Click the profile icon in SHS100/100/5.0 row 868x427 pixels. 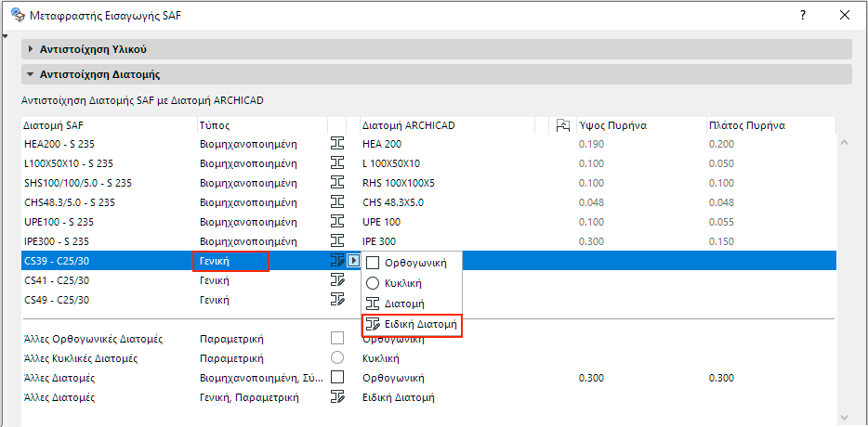[337, 183]
